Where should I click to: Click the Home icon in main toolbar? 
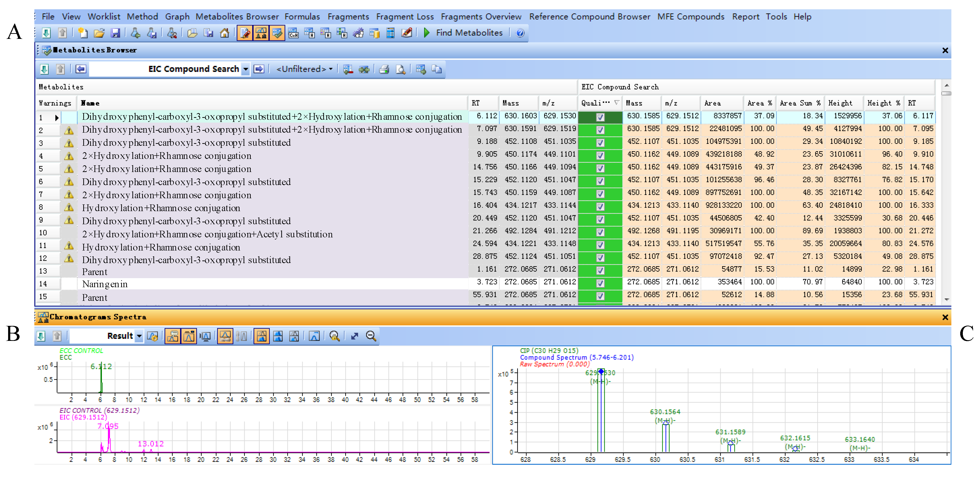(224, 33)
